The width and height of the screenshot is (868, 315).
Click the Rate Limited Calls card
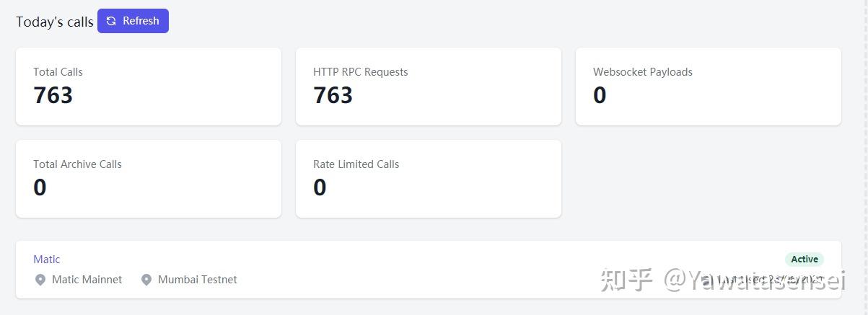[x=429, y=179]
